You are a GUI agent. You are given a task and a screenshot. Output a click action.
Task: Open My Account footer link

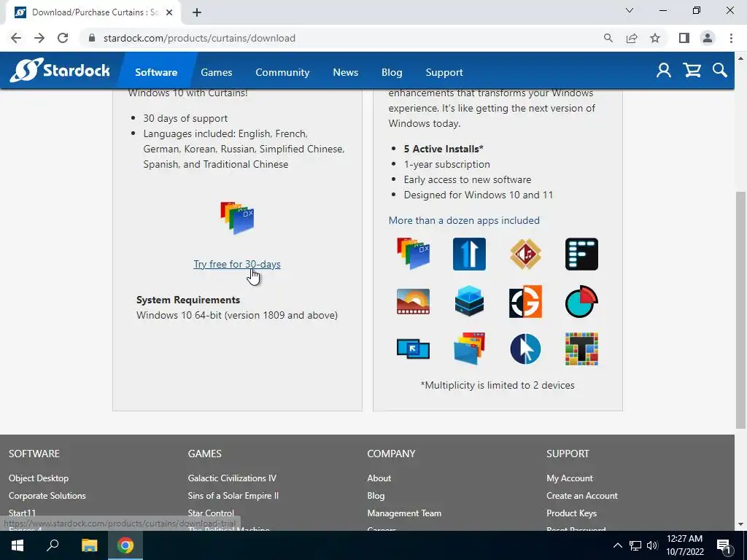[x=570, y=478]
